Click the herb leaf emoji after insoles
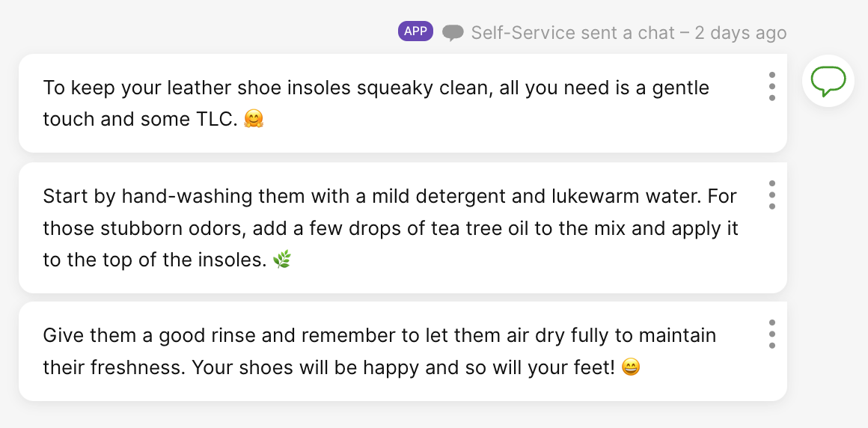Viewport: 868px width, 428px height. tap(282, 259)
